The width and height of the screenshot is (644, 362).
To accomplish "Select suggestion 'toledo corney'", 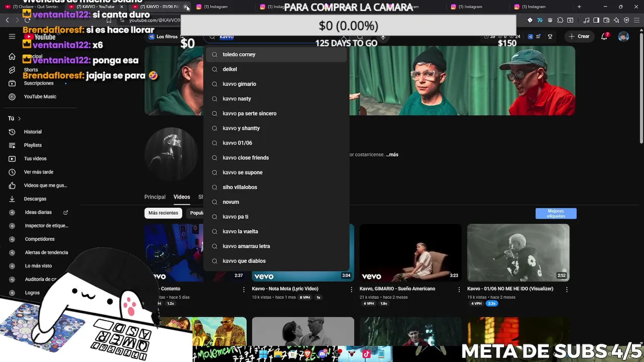I will point(276,54).
